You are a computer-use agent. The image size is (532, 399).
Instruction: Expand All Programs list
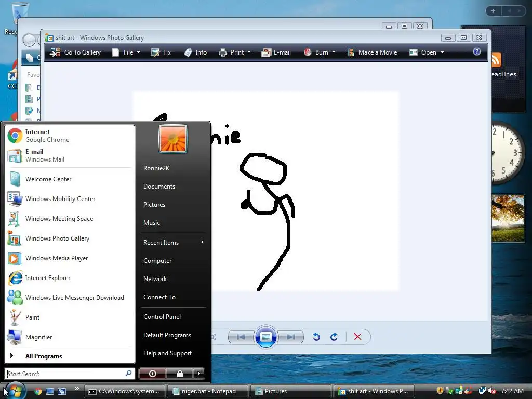pyautogui.click(x=70, y=356)
